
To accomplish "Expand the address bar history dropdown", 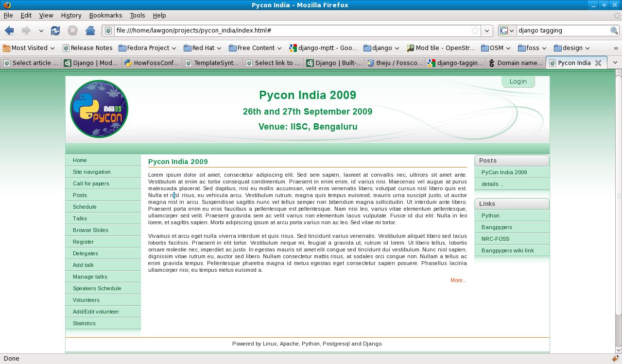I will pyautogui.click(x=487, y=31).
